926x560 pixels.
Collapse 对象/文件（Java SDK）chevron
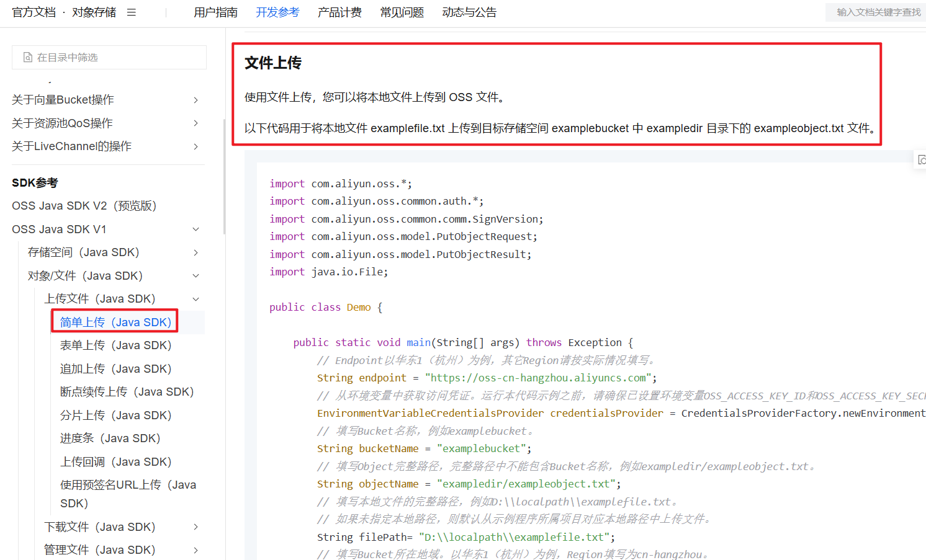(196, 276)
